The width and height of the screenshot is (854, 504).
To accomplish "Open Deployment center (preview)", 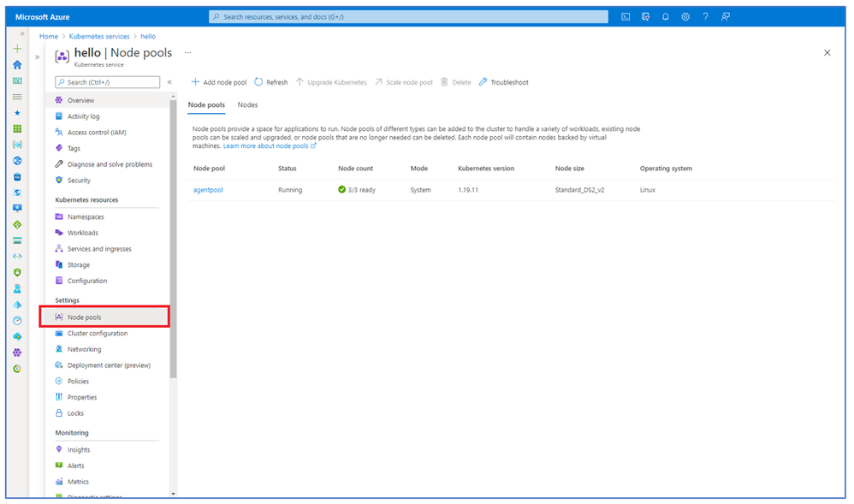I will point(108,365).
